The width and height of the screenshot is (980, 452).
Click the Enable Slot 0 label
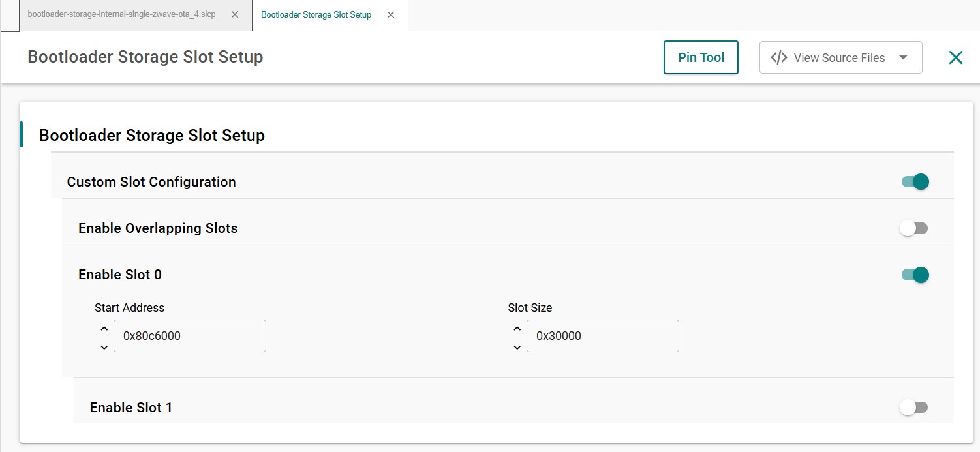pyautogui.click(x=120, y=275)
